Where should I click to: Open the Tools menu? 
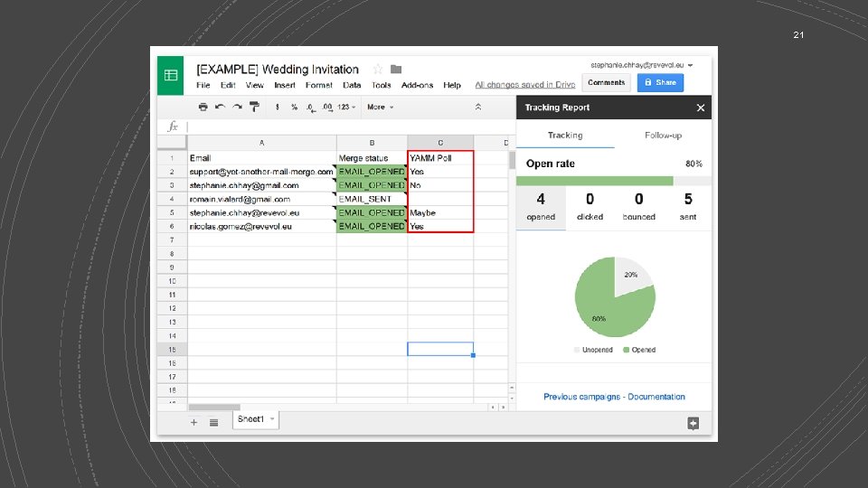(381, 85)
